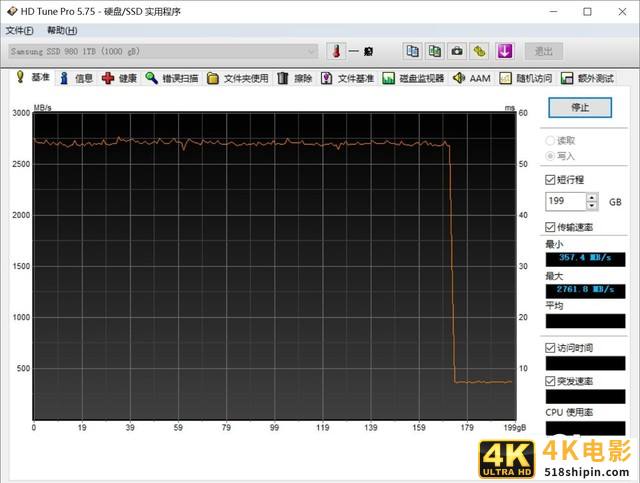The height and width of the screenshot is (483, 640).
Task: Click the maximum speed 2761.8 MB/s value
Action: 585,290
